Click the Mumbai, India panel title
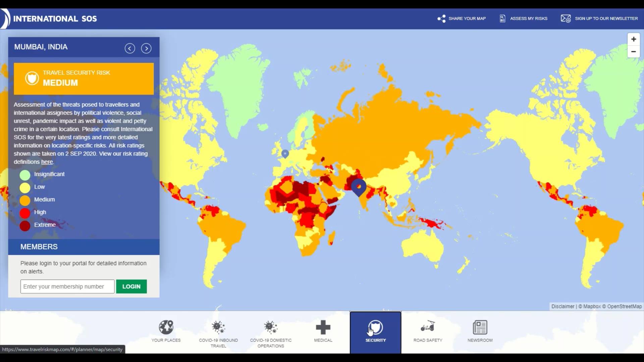This screenshot has height=362, width=644. click(41, 47)
